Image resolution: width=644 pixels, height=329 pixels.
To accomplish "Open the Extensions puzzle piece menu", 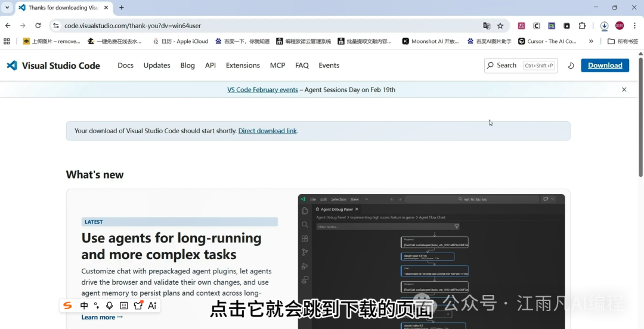I will pos(582,26).
